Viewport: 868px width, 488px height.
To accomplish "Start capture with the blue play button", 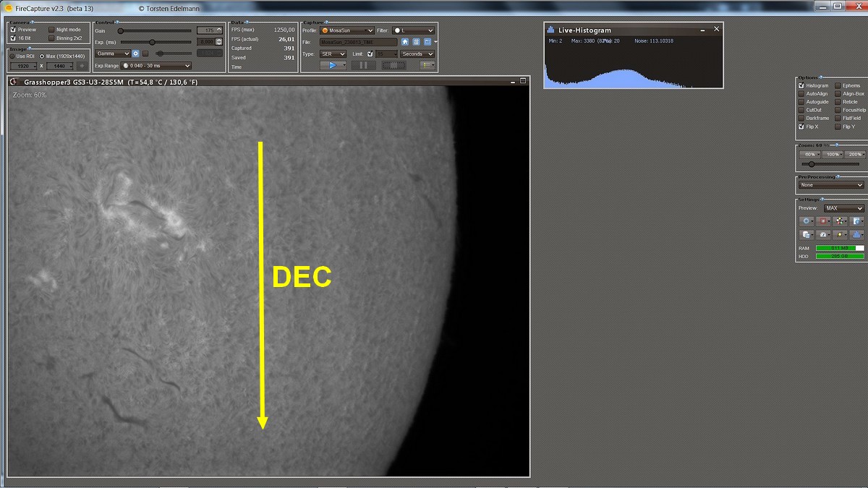I will (333, 65).
